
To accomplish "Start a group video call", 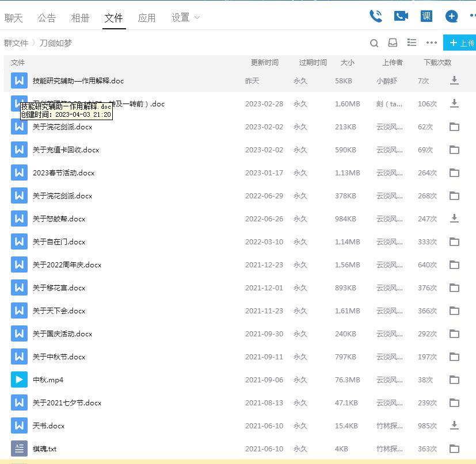I will pos(401,16).
